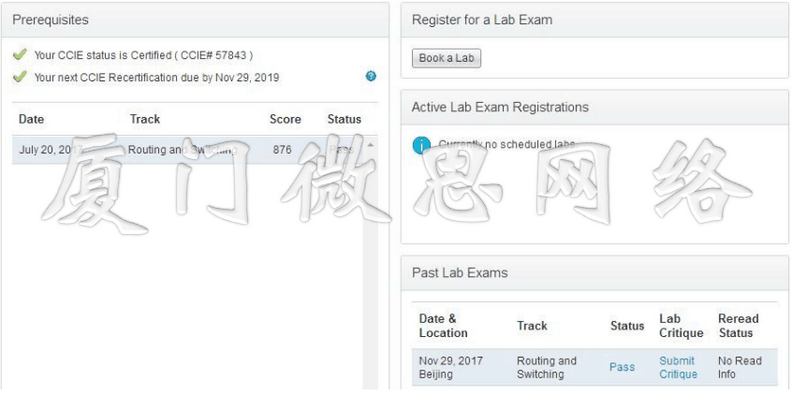Screen dimensions: 791x395
Task: Sort prerequisites table by Status column
Action: click(344, 120)
